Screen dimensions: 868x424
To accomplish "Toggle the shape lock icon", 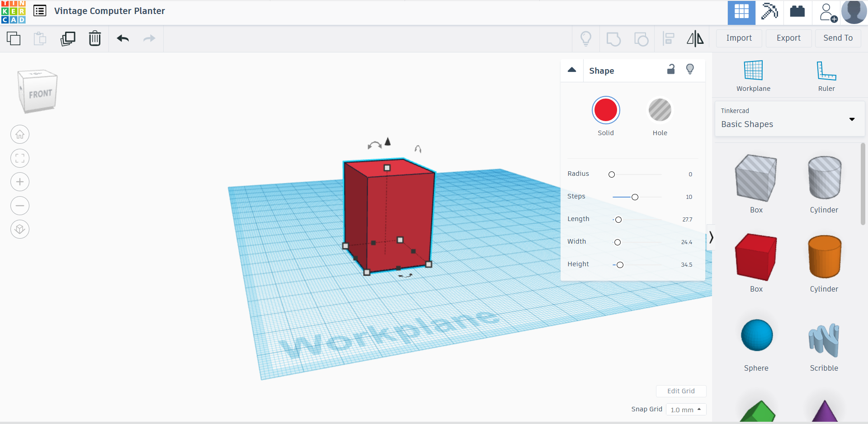I will tap(671, 69).
